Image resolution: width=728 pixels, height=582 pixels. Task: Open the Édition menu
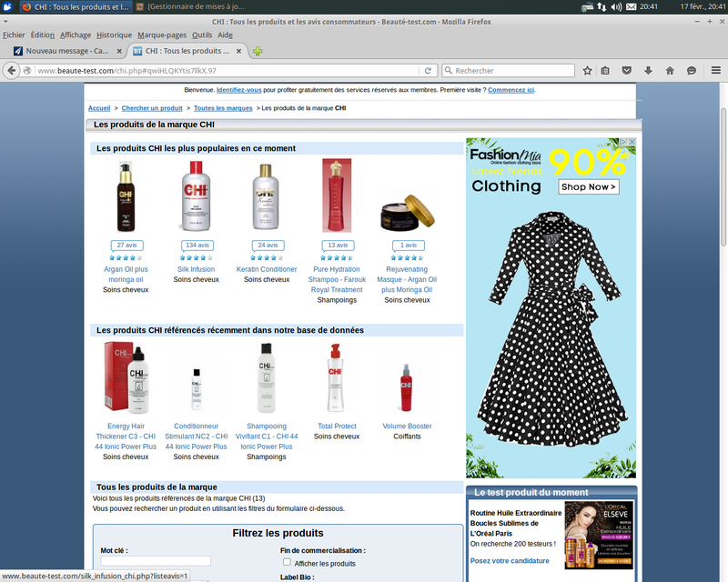click(42, 35)
